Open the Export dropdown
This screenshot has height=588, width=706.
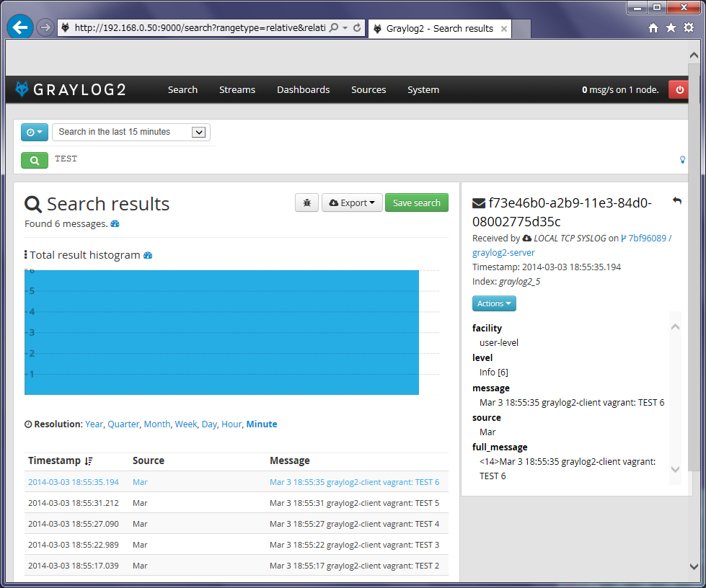point(352,203)
